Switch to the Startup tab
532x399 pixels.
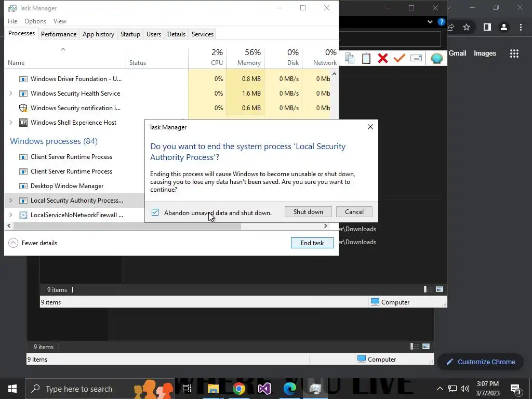pyautogui.click(x=130, y=34)
